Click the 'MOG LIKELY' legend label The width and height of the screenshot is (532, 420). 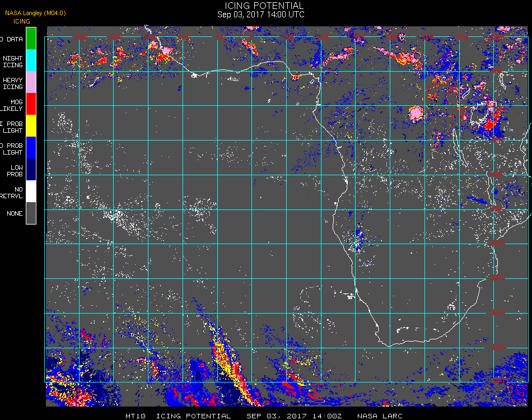click(x=12, y=105)
